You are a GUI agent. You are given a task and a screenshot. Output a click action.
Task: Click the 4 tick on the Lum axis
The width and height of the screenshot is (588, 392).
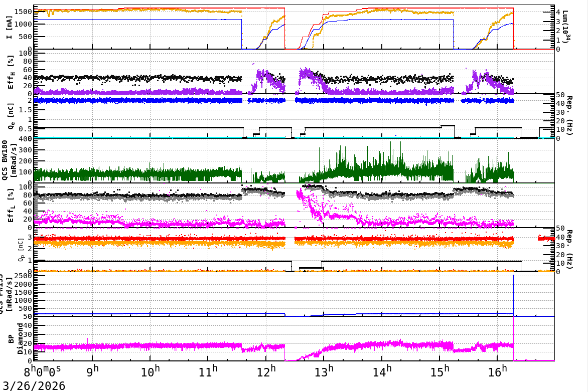558,13
